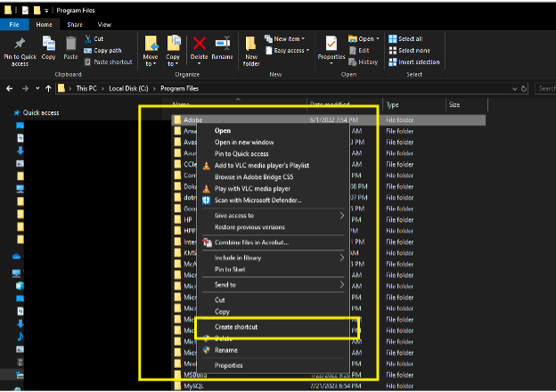Choose Restore previous versions
The width and height of the screenshot is (556, 392).
pos(273,227)
